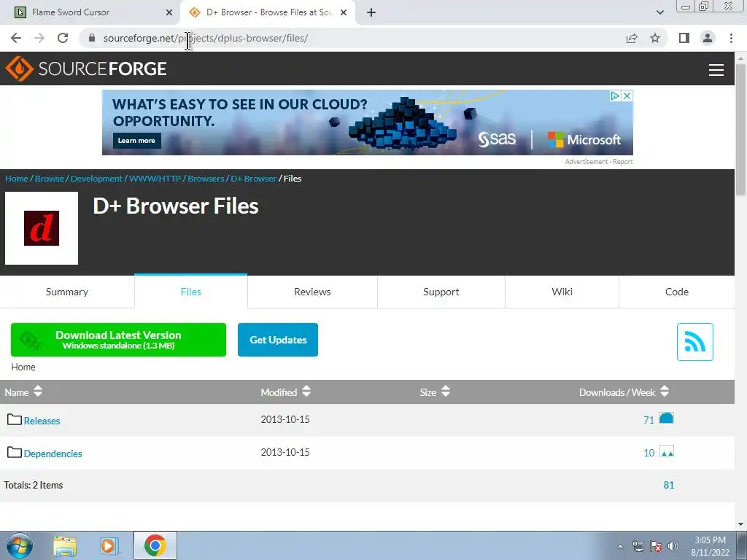Switch to Flame Sword Cursor tab
Image resolution: width=747 pixels, height=560 pixels.
coord(90,12)
